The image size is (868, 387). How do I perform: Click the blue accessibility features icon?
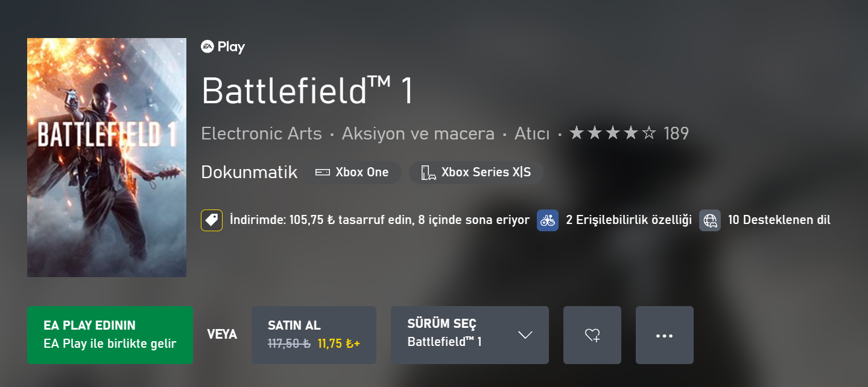548,220
